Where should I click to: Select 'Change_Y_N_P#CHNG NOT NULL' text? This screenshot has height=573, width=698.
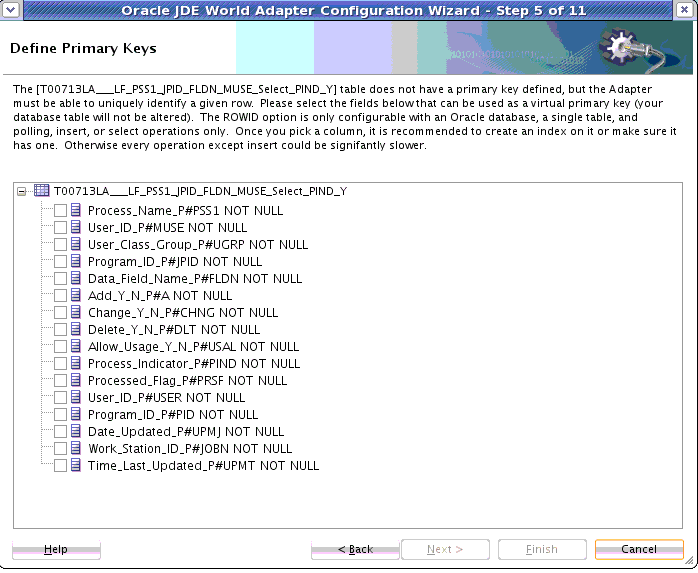tap(183, 313)
